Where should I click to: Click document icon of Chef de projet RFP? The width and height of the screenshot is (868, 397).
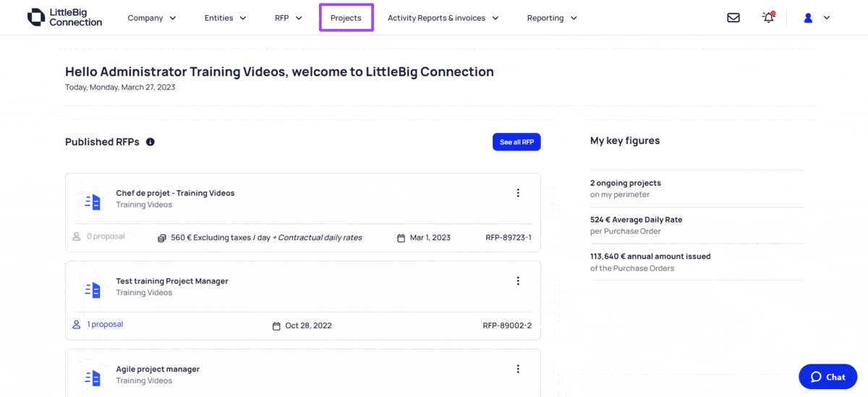[x=93, y=202]
